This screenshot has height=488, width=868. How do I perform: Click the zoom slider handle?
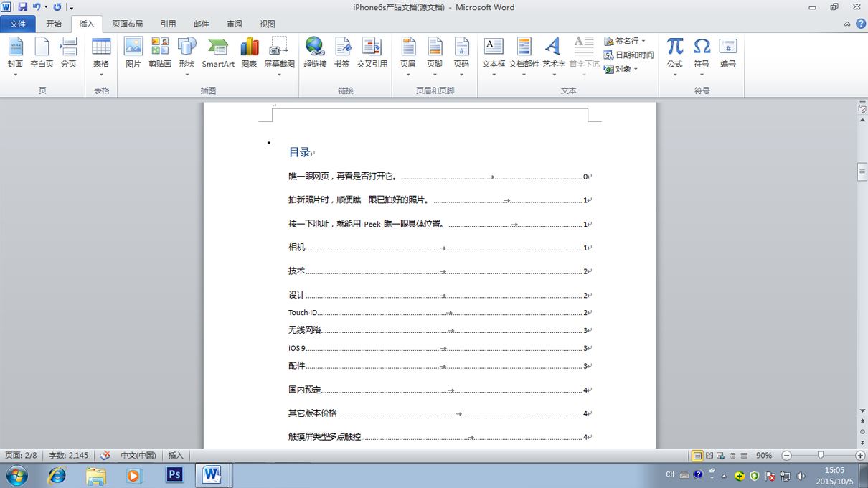[821, 456]
